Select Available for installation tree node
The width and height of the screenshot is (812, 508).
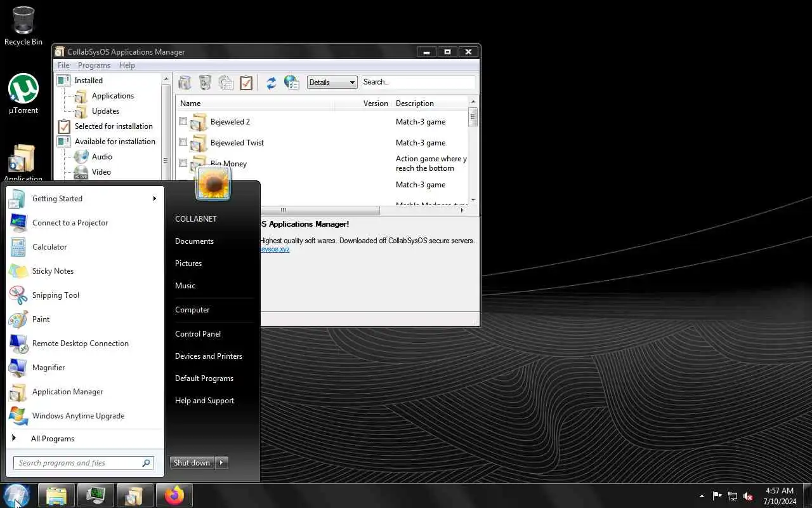point(115,142)
